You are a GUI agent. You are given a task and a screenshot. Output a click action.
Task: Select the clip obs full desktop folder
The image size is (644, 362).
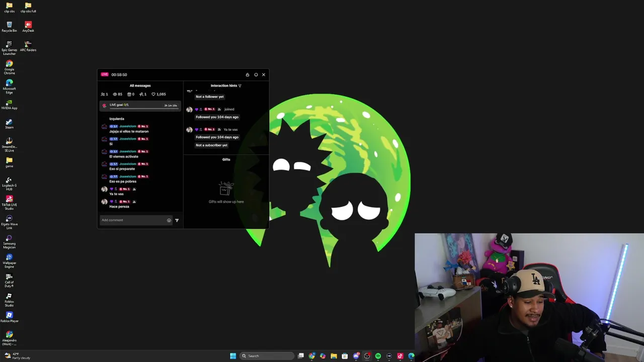[28, 8]
